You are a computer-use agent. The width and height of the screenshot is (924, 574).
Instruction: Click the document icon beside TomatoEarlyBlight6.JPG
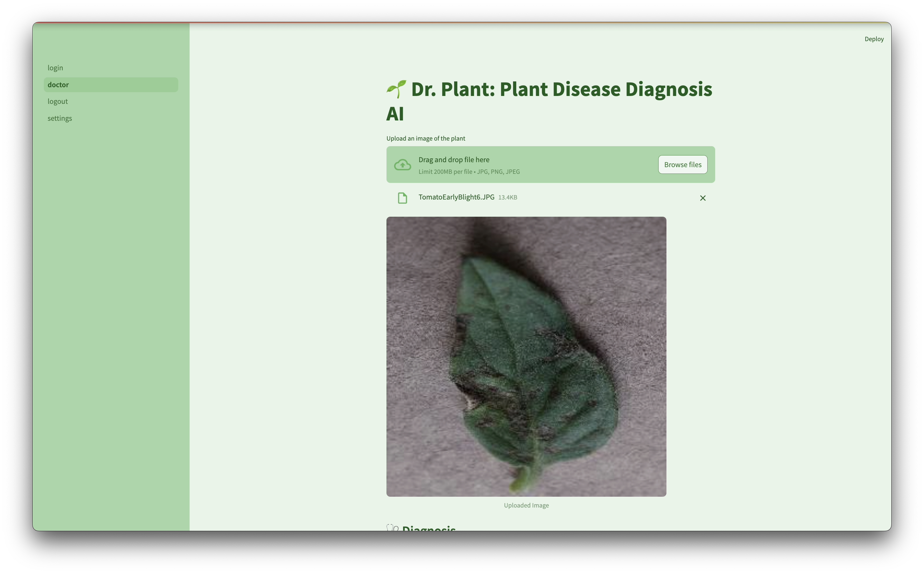pos(402,198)
